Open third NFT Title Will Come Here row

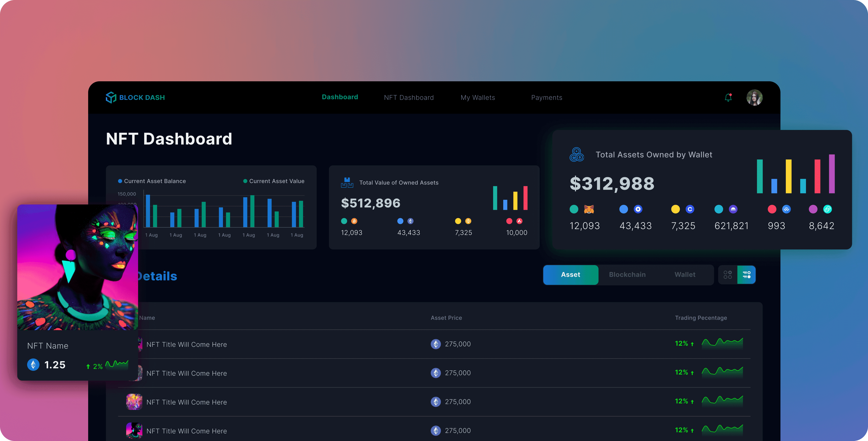tap(434, 402)
